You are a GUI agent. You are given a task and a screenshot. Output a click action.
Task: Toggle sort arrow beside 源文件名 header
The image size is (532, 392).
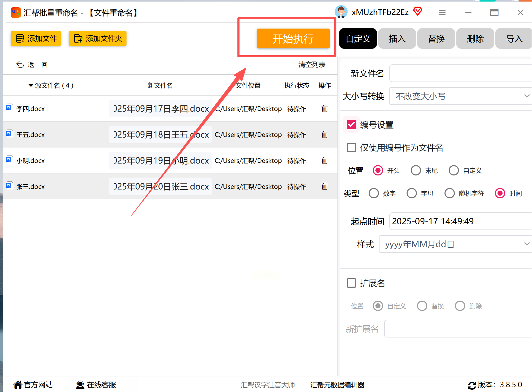click(31, 85)
